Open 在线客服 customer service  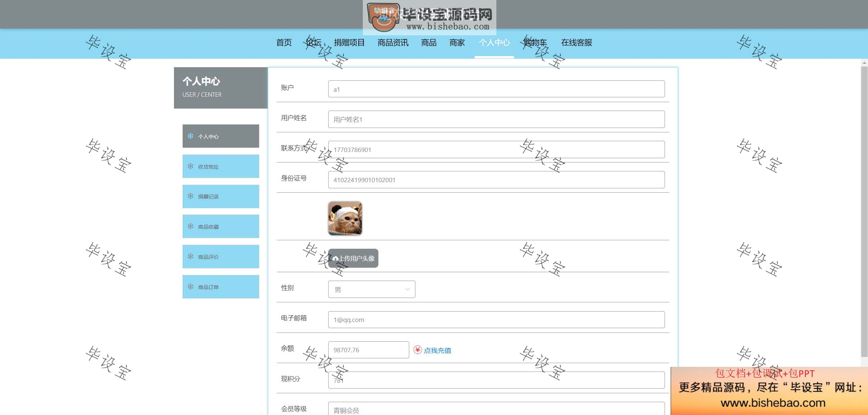(576, 43)
